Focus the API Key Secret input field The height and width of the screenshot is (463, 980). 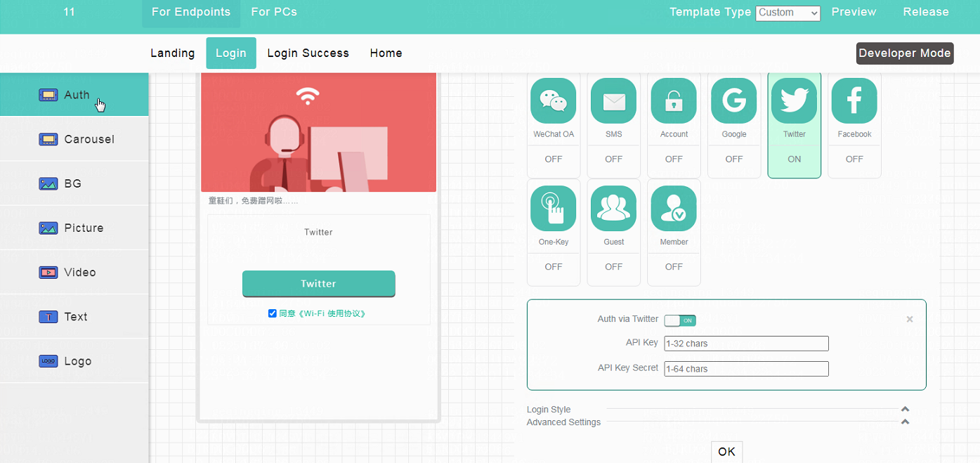746,369
